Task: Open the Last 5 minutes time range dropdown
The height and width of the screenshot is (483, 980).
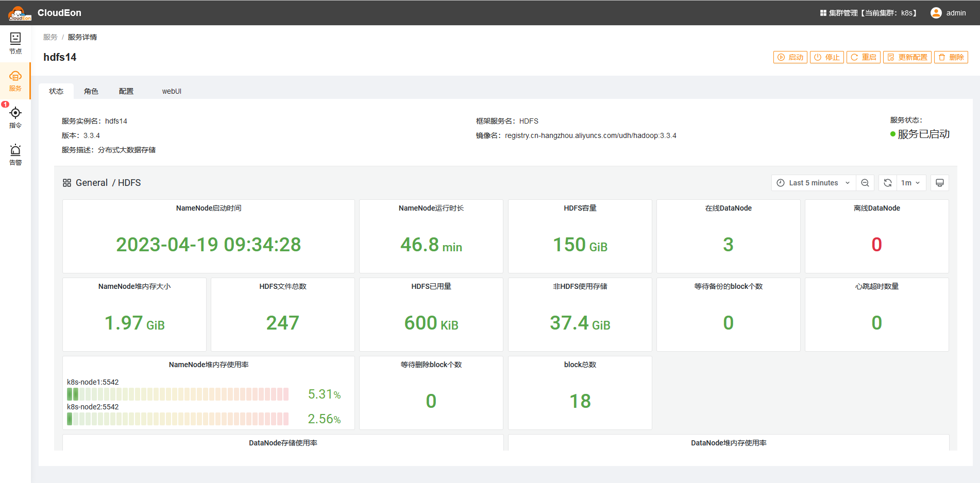Action: click(x=814, y=183)
